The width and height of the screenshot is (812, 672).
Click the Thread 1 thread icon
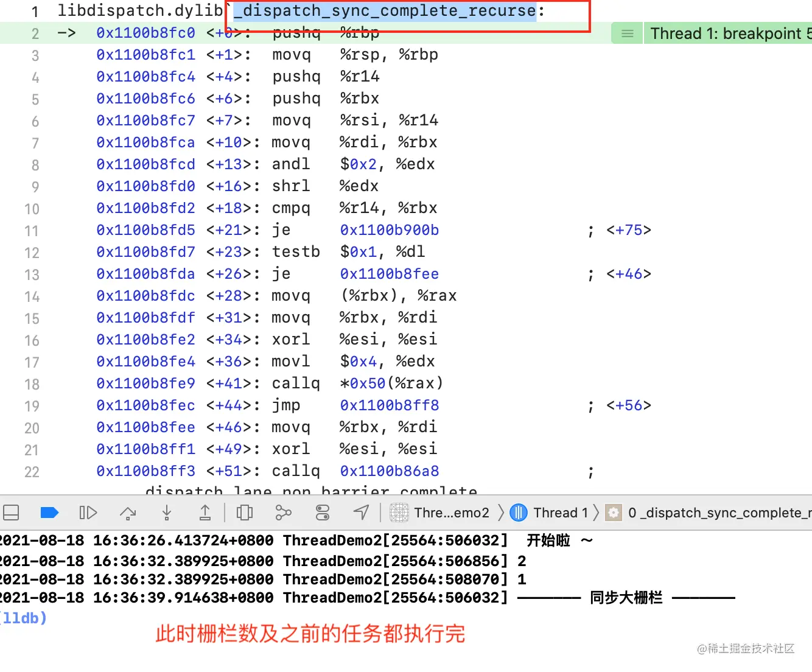pos(519,513)
